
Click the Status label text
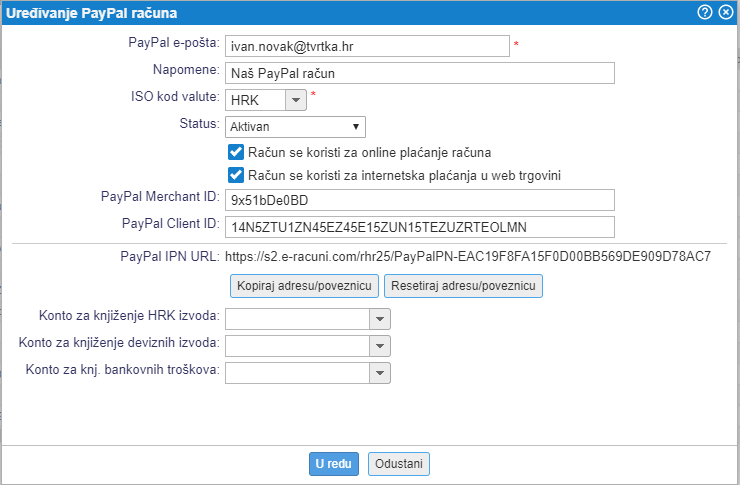click(199, 124)
